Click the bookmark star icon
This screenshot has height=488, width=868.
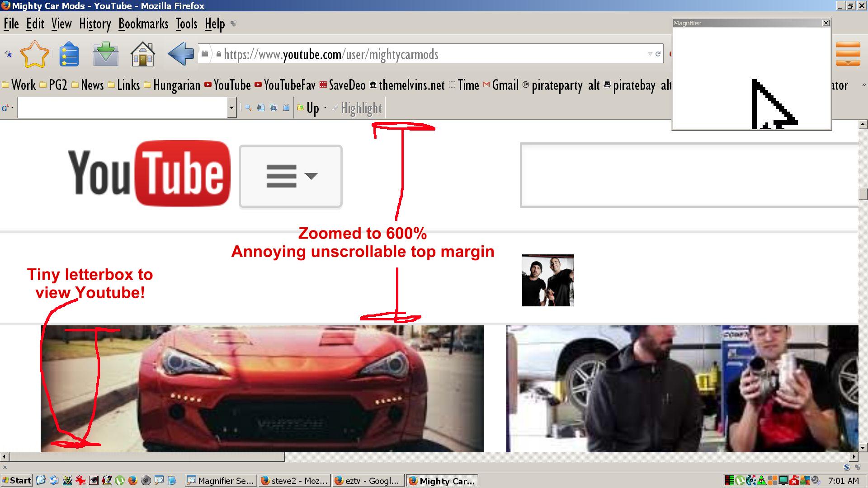[x=35, y=54]
